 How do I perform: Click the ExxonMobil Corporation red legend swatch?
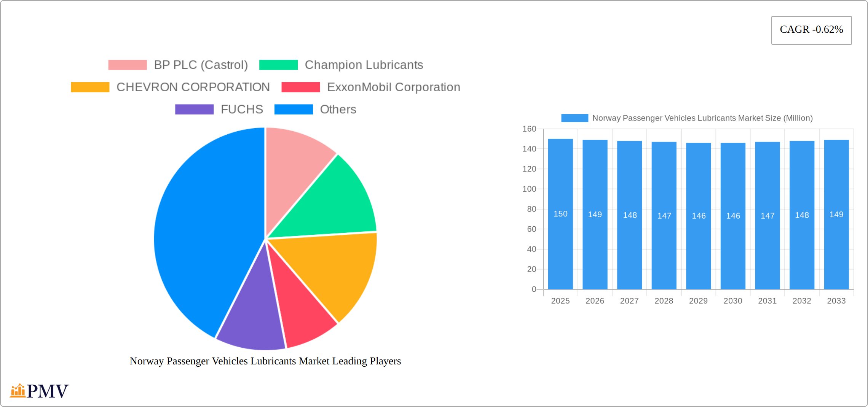pos(301,87)
